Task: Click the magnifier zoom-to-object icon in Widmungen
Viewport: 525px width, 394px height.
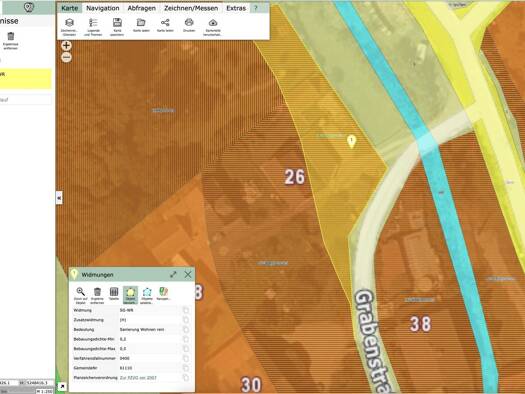Action: pos(80,295)
